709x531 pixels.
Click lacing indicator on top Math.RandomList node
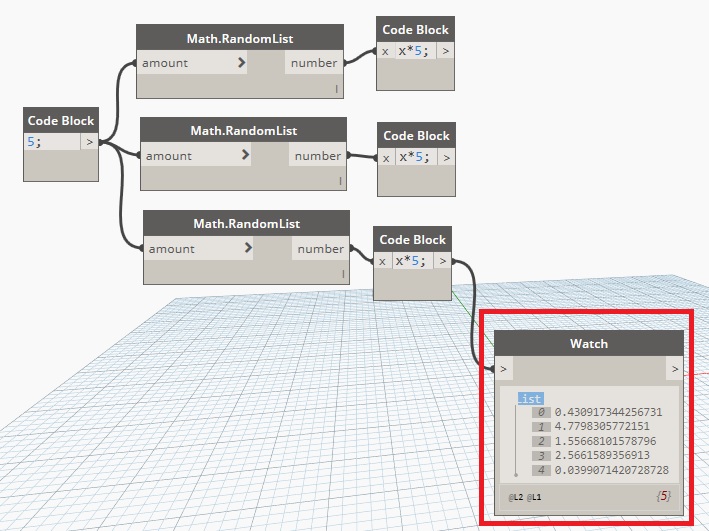[337, 89]
